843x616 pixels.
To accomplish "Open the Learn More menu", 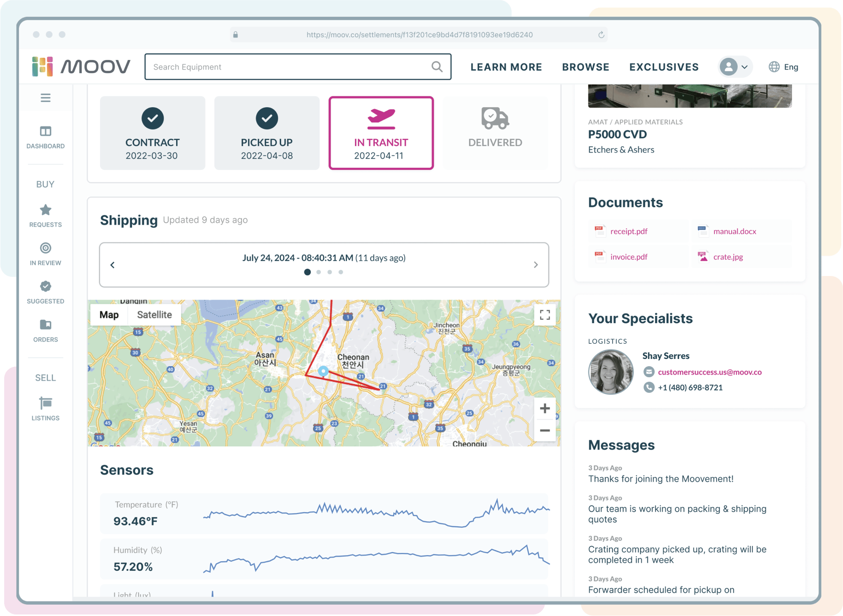I will click(506, 67).
